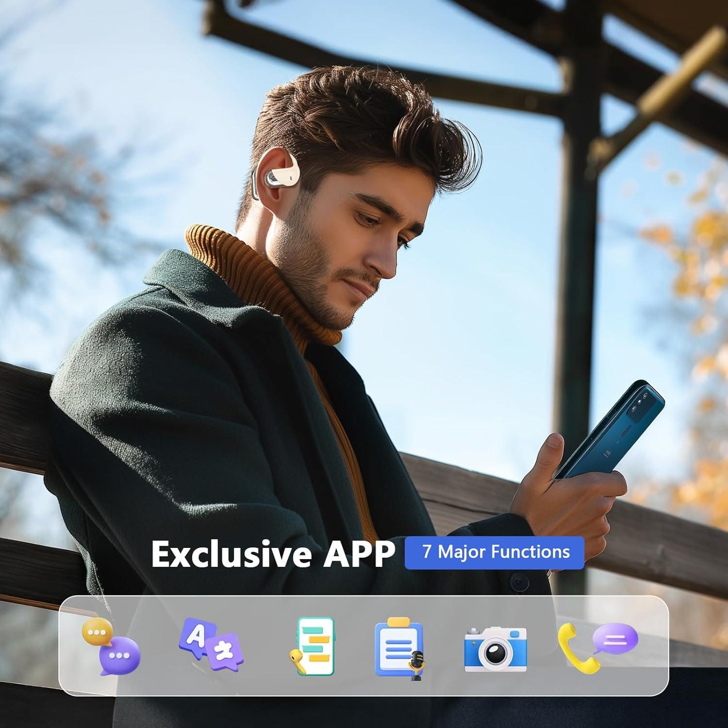
Task: Click the purple speech bubble beside the handset
Action: pos(615,638)
